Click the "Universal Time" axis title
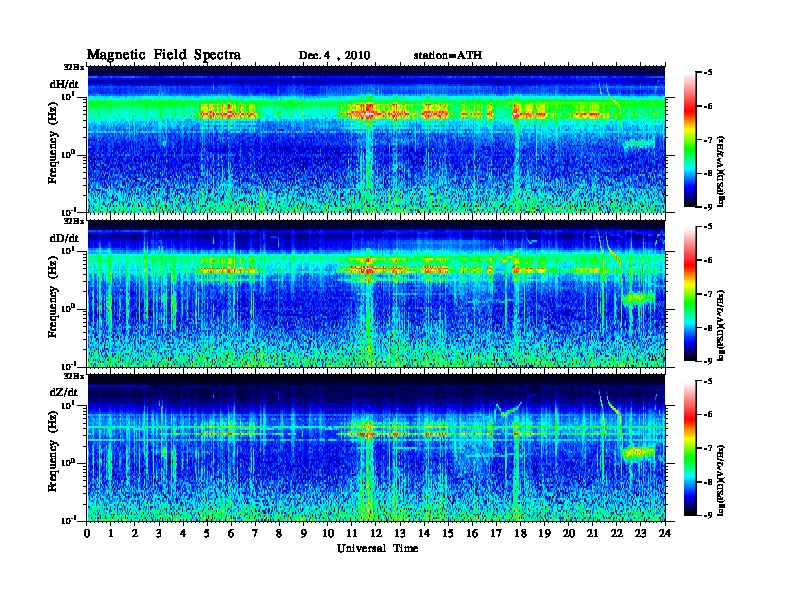 tap(377, 548)
